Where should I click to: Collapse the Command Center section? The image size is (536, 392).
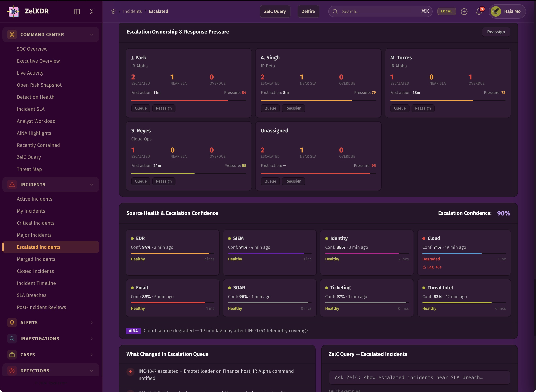pos(91,35)
